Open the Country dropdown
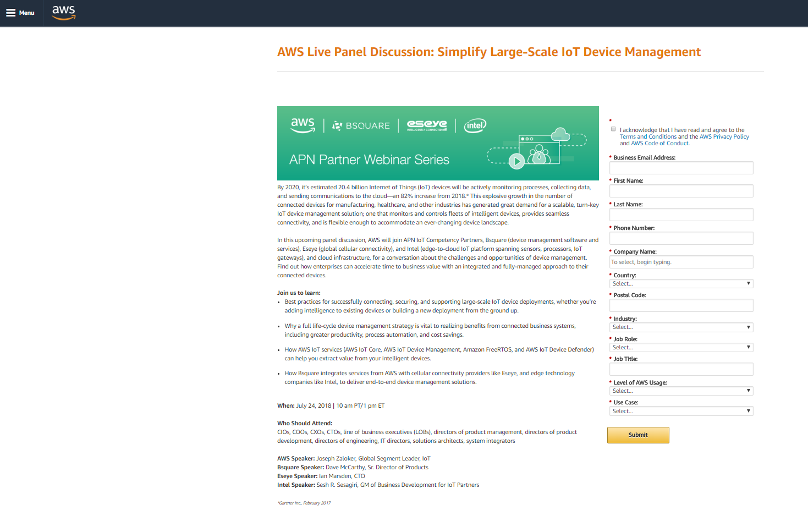The height and width of the screenshot is (532, 808). click(x=681, y=284)
